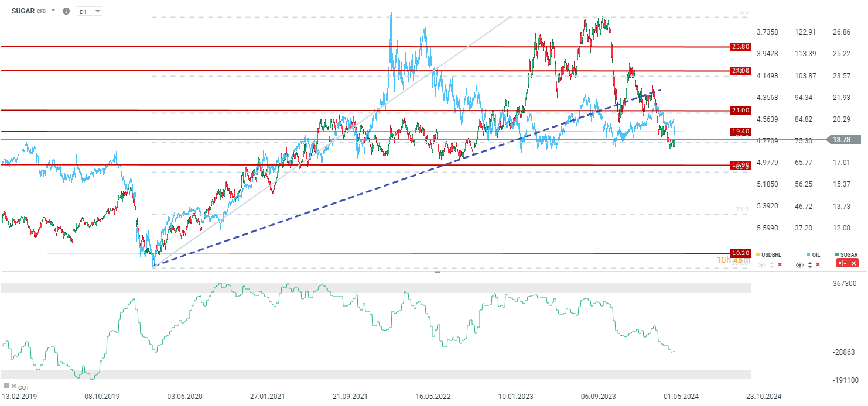Select the 21.00 horizontal level label

(x=740, y=110)
